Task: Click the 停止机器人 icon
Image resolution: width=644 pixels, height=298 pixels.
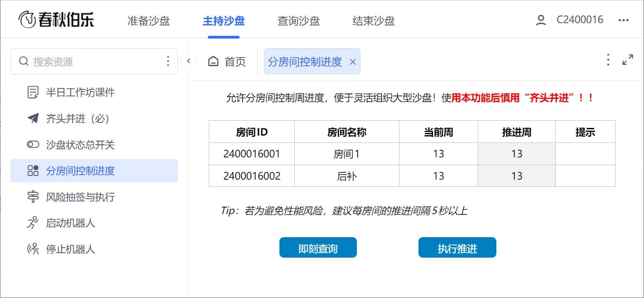Action: (x=33, y=249)
